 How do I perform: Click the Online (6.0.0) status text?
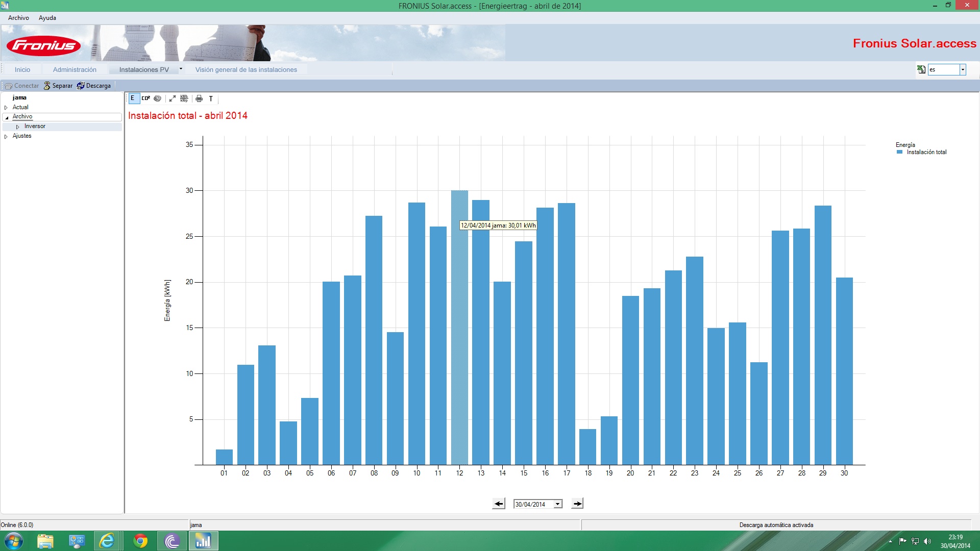17,524
